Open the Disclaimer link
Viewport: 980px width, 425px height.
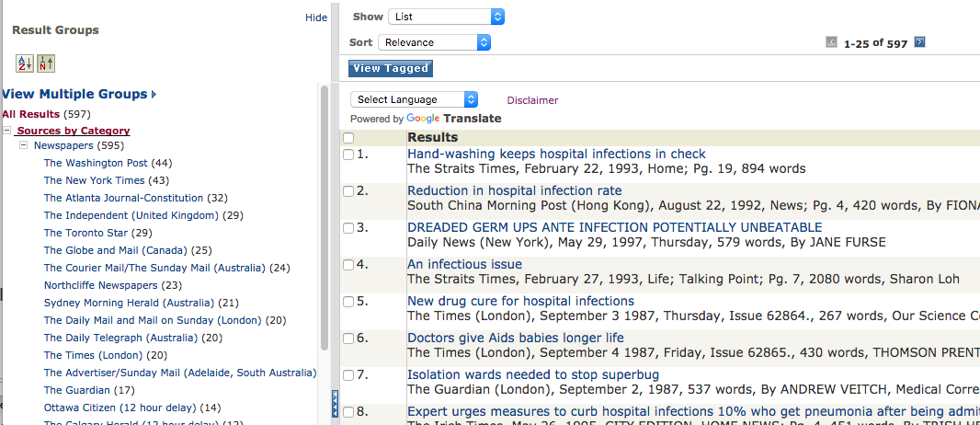point(532,100)
